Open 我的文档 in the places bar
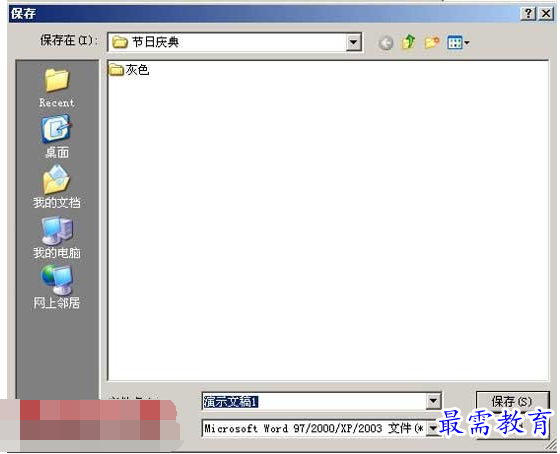The width and height of the screenshot is (560, 454). click(57, 187)
